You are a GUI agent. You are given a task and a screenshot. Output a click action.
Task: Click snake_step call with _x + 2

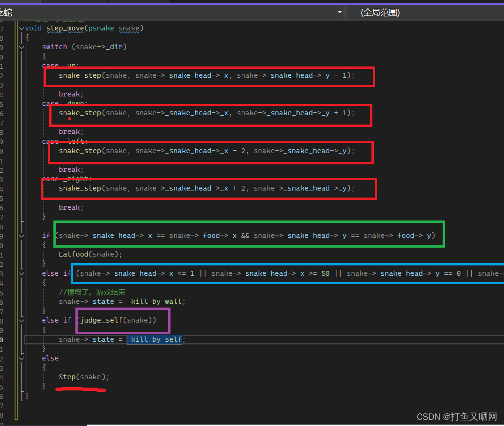(x=207, y=189)
